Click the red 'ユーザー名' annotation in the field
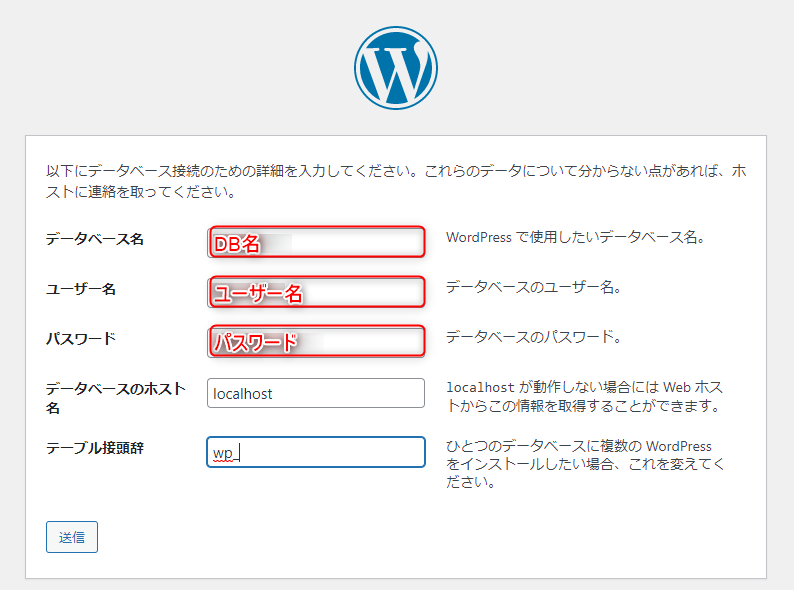Viewport: 794px width, 590px height. (259, 293)
